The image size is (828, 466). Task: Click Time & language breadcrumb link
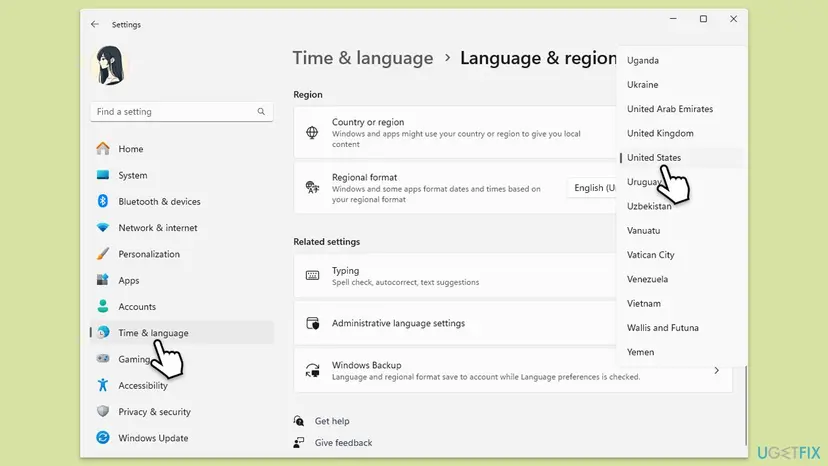pos(363,58)
